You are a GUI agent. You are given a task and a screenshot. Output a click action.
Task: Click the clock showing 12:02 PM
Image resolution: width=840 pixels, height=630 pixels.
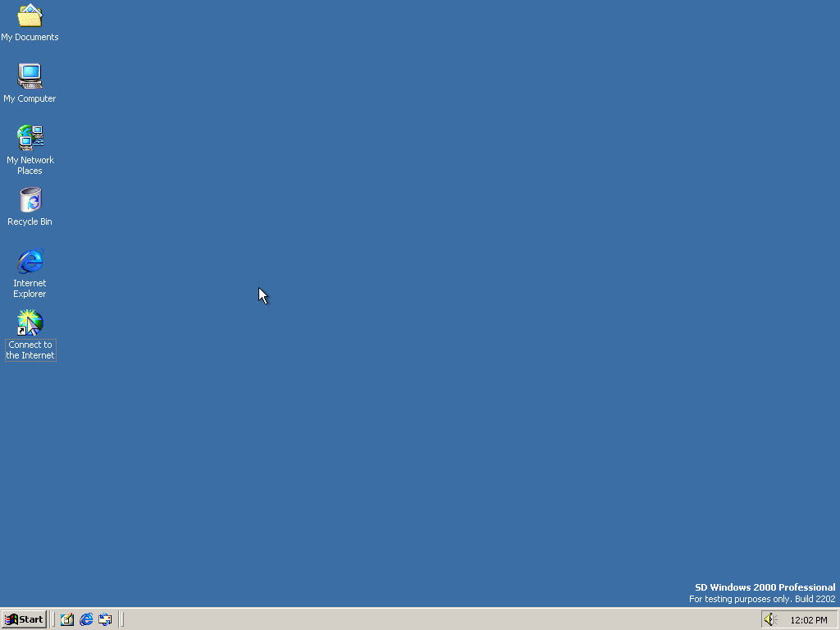click(808, 619)
